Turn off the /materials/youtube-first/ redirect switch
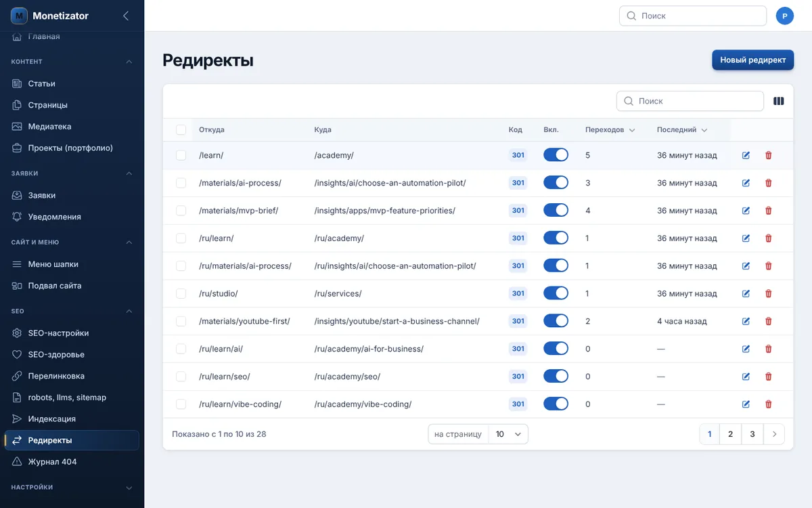Image resolution: width=812 pixels, height=508 pixels. tap(556, 321)
